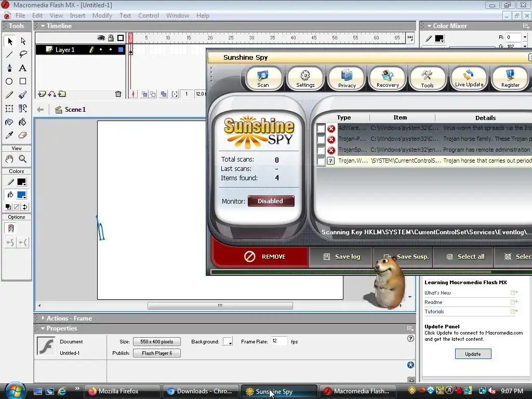The width and height of the screenshot is (532, 399).
Task: Check the Trojan.W item checkbox
Action: pos(321,161)
